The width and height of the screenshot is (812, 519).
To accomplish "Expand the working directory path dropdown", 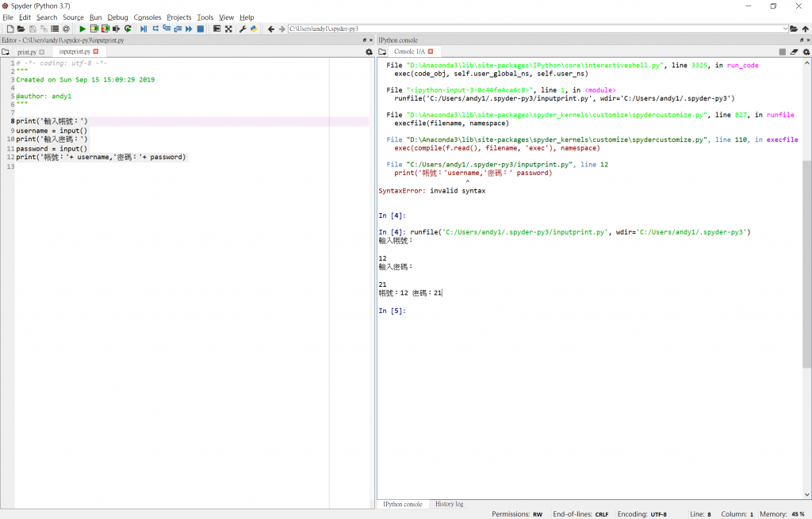I will click(785, 29).
